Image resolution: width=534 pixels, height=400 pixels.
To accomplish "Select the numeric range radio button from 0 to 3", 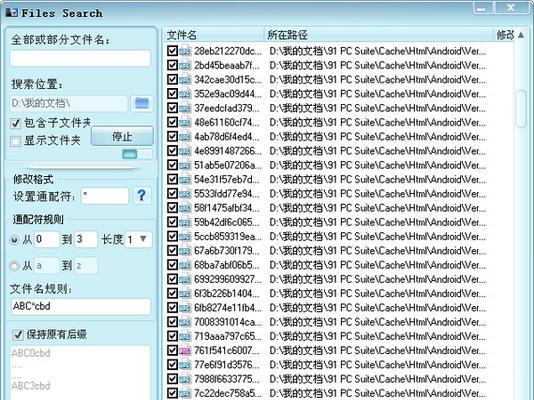I will (14, 240).
